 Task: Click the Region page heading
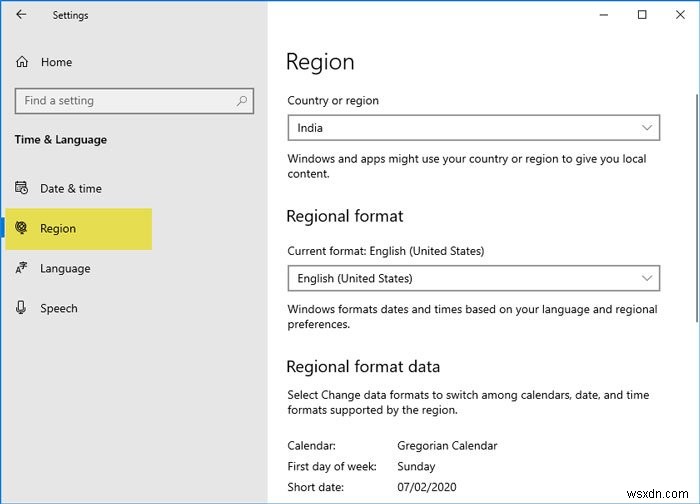(320, 62)
